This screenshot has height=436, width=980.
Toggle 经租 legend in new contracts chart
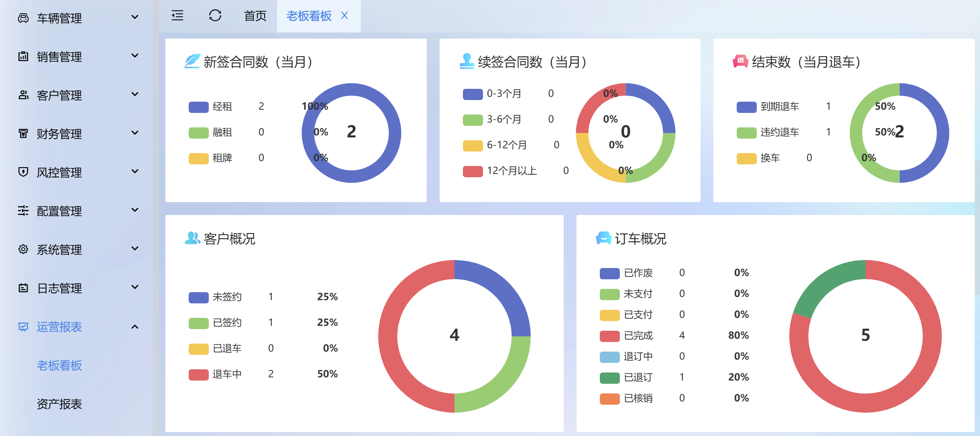(222, 106)
